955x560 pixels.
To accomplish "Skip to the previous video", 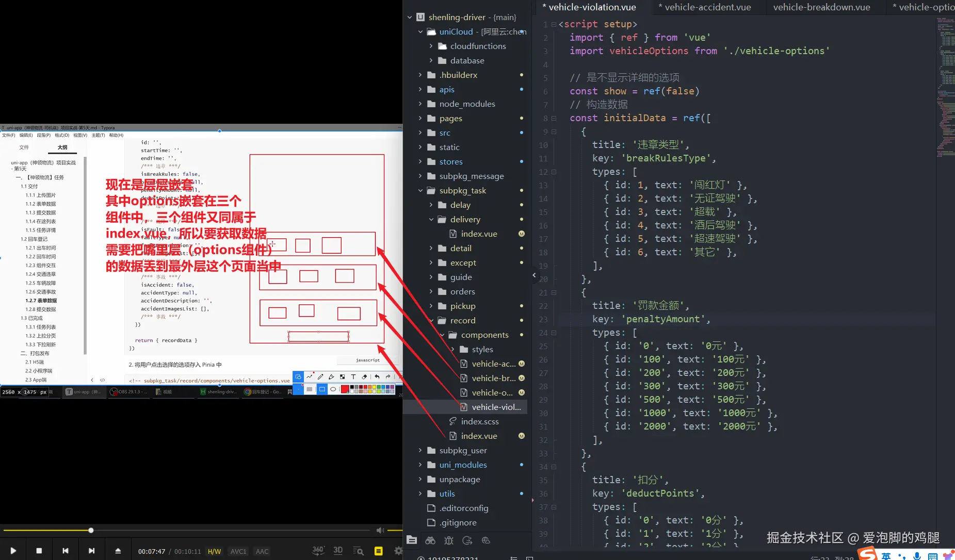I will (x=66, y=551).
